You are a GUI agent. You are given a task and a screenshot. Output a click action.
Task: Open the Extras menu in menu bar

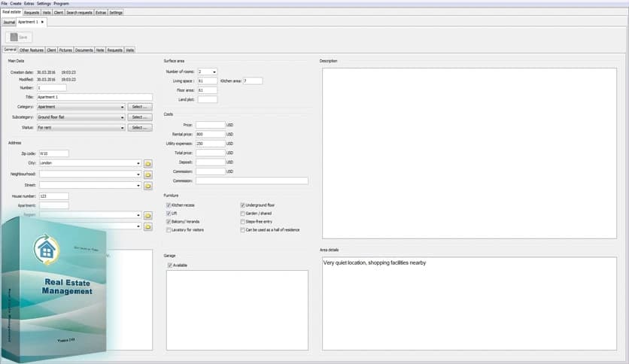click(29, 3)
